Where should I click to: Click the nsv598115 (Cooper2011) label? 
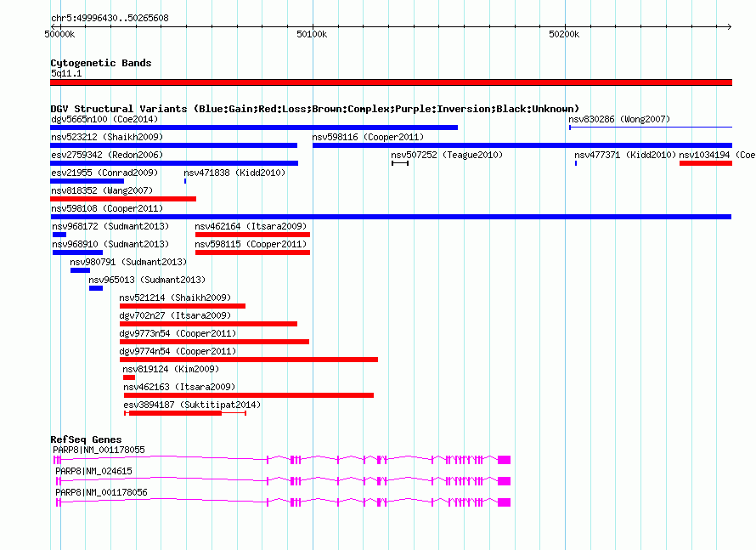251,244
